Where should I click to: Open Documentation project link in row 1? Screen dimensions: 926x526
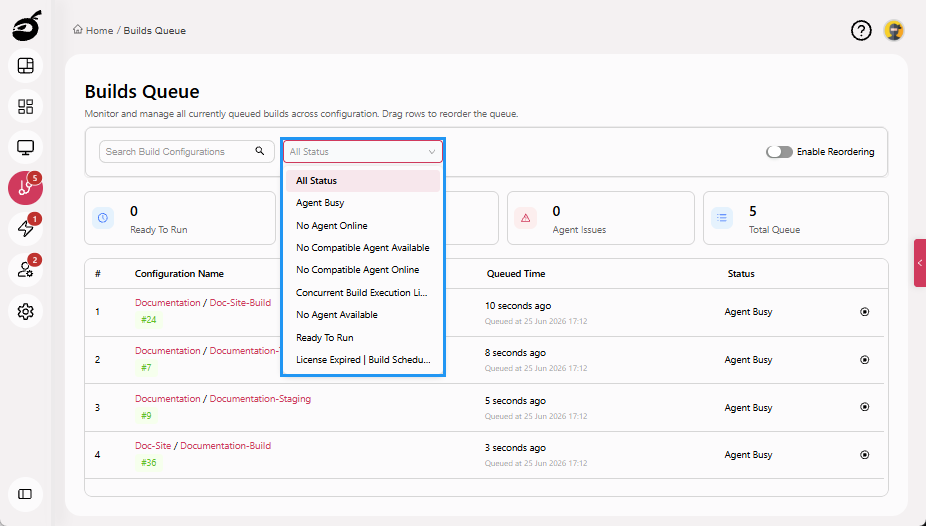pos(168,302)
